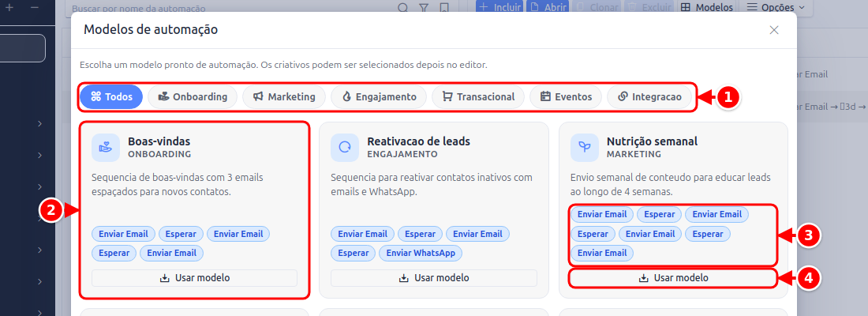View the Integracao tab
The height and width of the screenshot is (316, 868).
(649, 96)
